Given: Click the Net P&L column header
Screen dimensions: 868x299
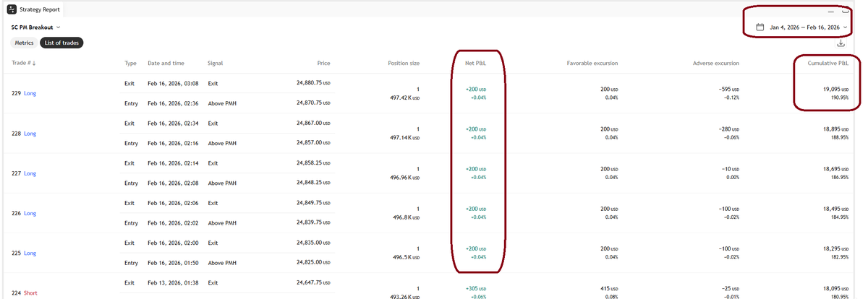Looking at the screenshot, I should click(x=475, y=63).
